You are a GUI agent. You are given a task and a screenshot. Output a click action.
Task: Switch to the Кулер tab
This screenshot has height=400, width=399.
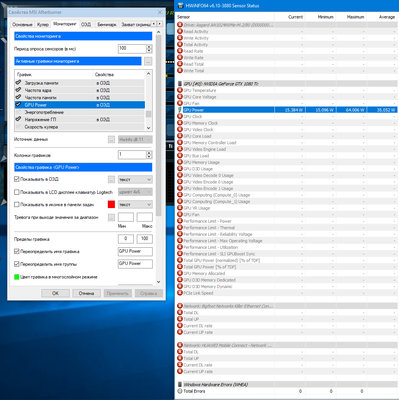tap(43, 25)
